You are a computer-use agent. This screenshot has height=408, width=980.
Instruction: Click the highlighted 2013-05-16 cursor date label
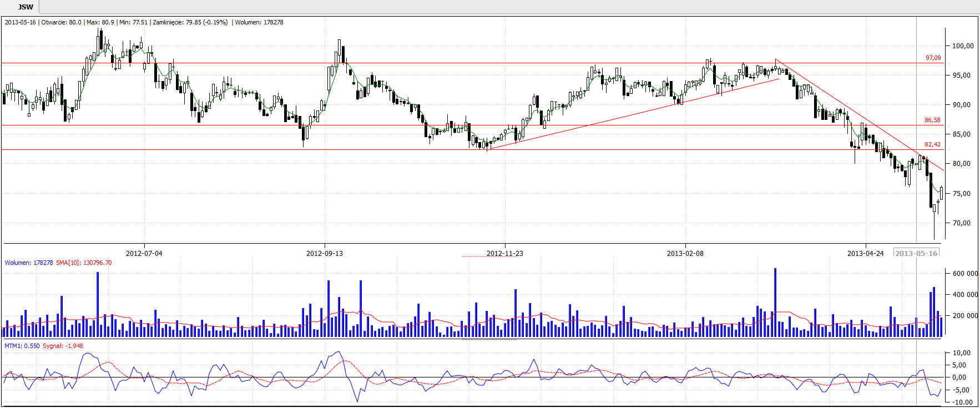[x=916, y=253]
